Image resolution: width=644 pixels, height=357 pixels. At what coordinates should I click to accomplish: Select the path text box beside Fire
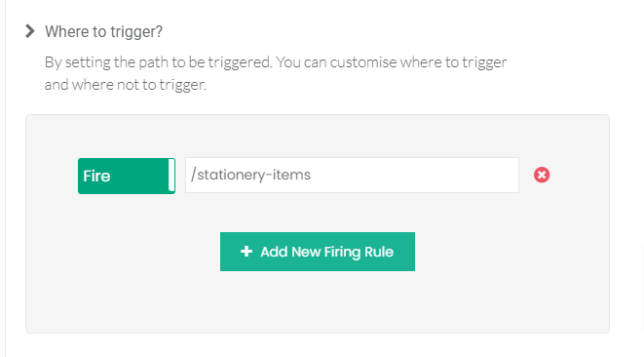(x=352, y=175)
